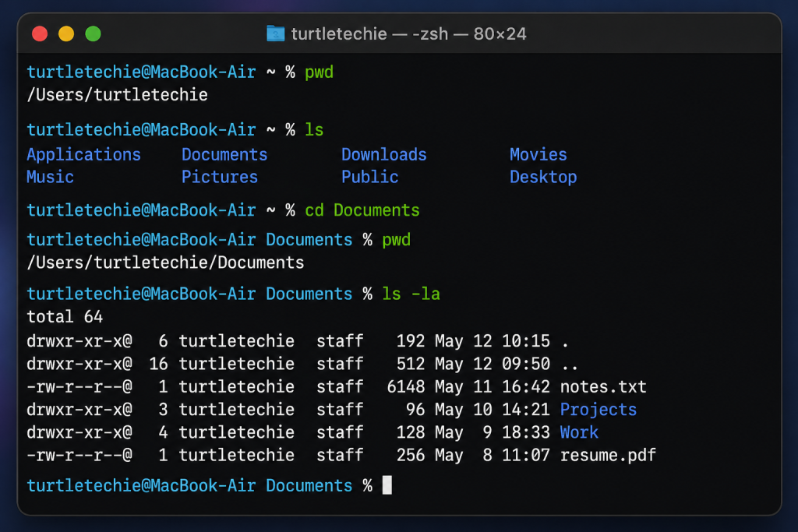Click Applications in the ls output
Image resolution: width=798 pixels, height=532 pixels.
tap(83, 154)
